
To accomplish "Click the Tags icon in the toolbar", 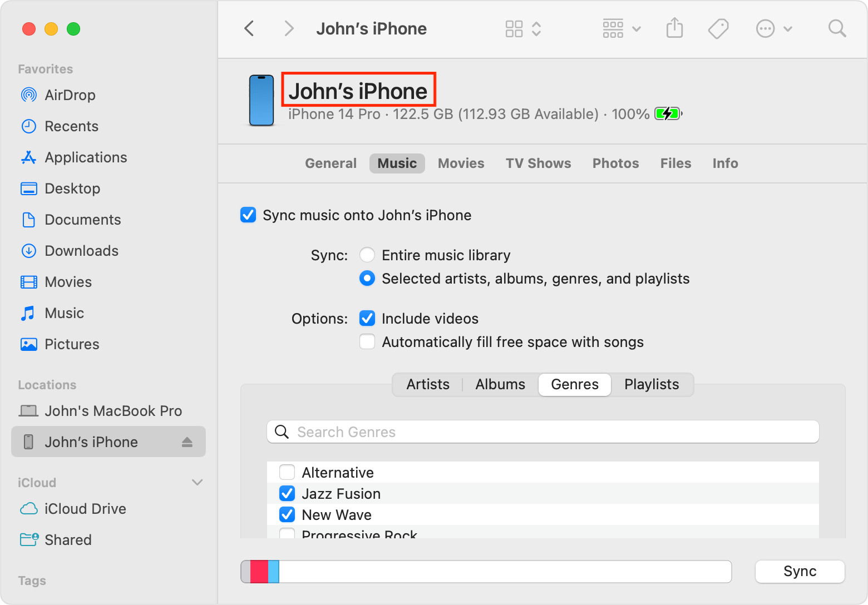I will click(x=718, y=28).
